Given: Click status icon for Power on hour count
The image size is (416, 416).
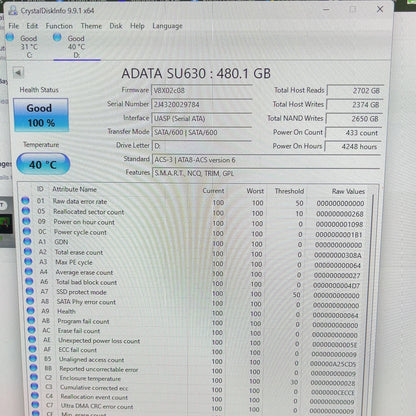Looking at the screenshot, I should [x=26, y=221].
